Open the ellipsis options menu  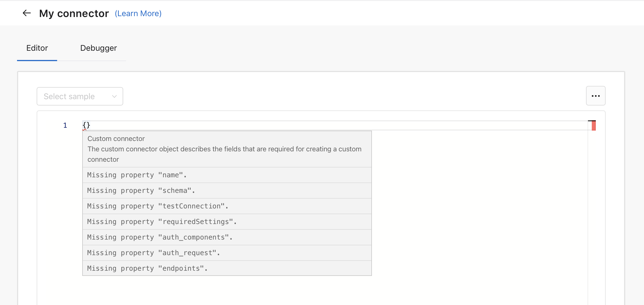(596, 96)
